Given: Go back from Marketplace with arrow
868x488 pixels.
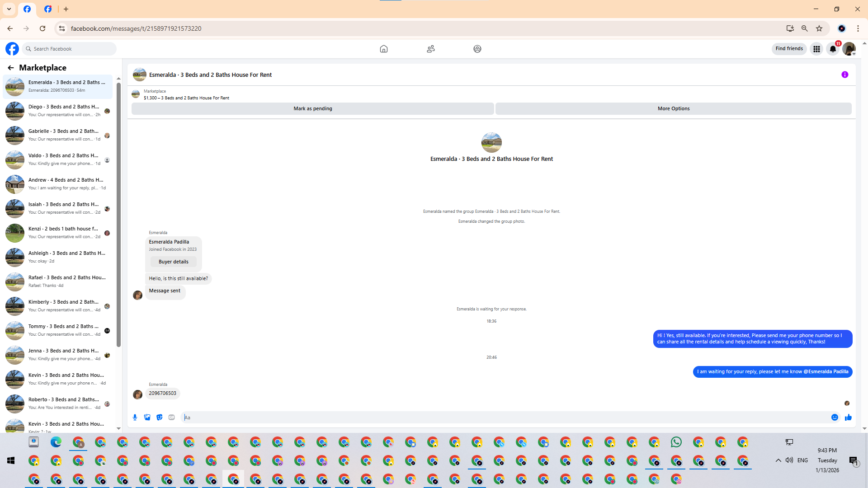Looking at the screenshot, I should click(11, 68).
